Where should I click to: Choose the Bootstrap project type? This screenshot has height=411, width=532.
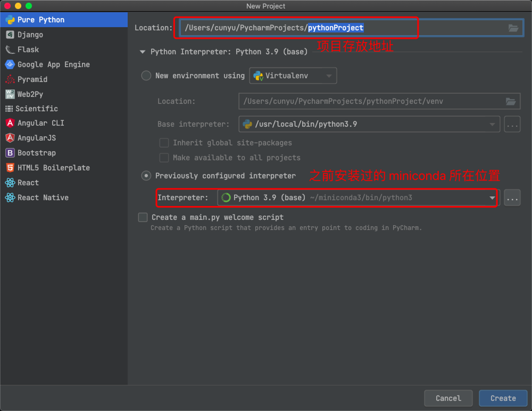coord(64,153)
